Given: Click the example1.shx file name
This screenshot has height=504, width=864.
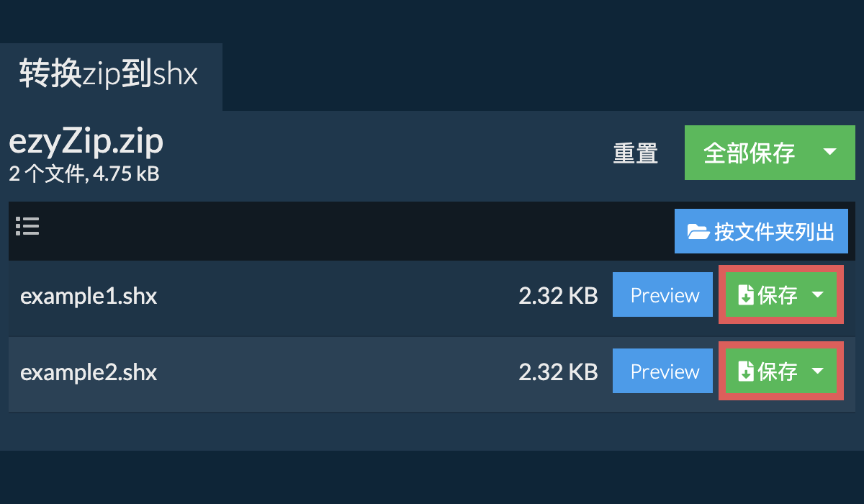Looking at the screenshot, I should pos(89,296).
